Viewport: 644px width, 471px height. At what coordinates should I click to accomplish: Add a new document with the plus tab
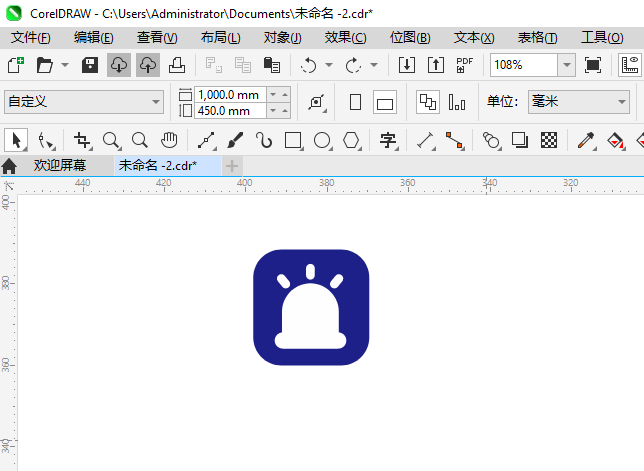coord(232,166)
